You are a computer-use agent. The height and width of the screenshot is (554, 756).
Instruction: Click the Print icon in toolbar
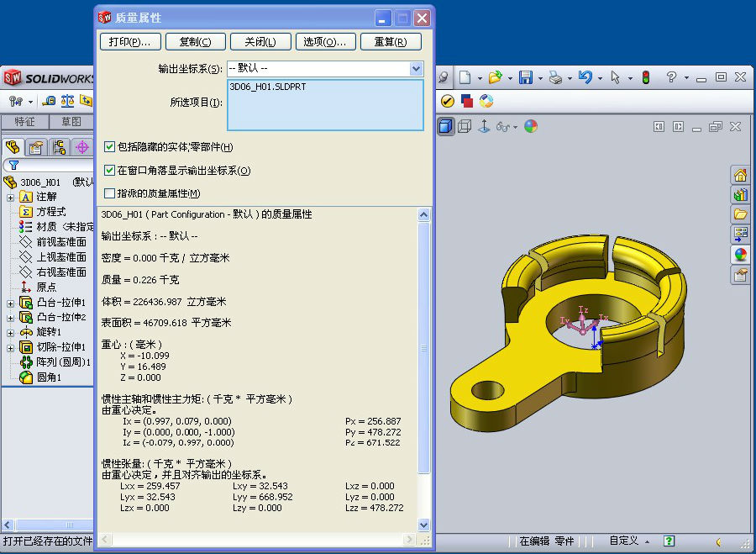[x=555, y=77]
